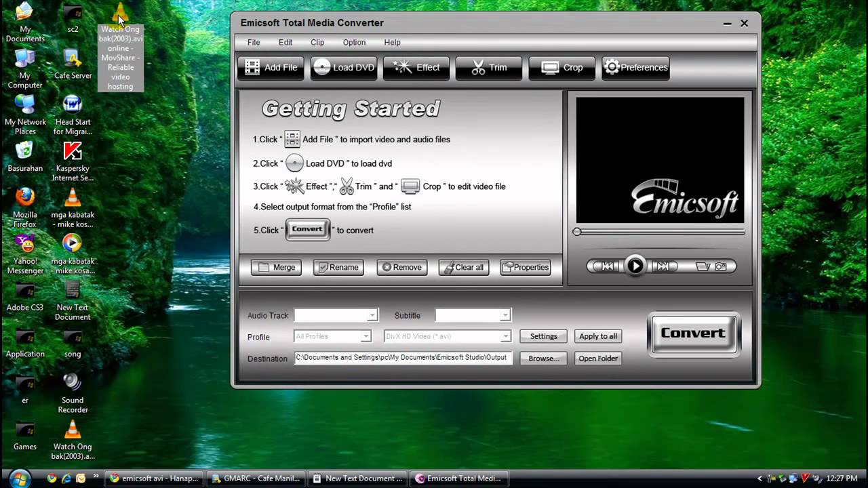
Task: Select the Head Start for Migrai... desktop icon
Action: (73, 115)
